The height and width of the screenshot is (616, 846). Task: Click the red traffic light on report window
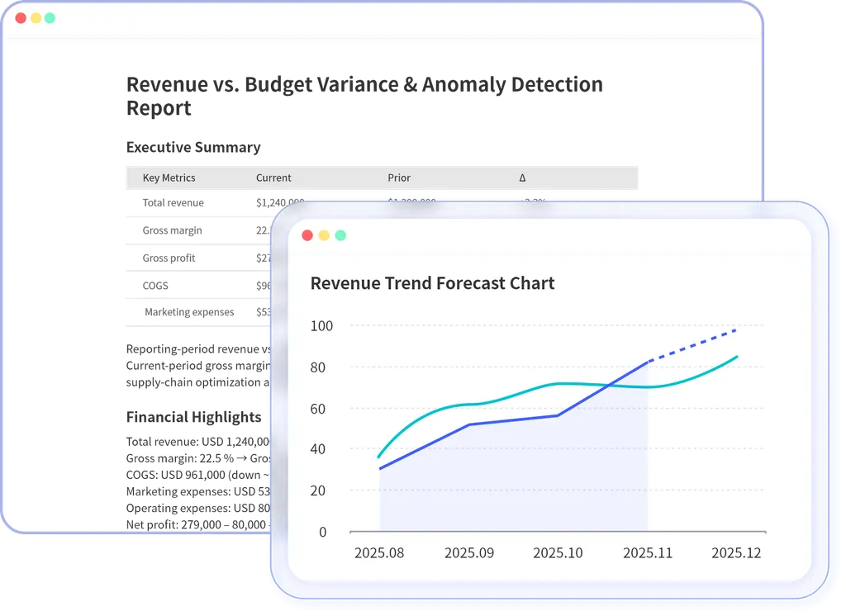[19, 17]
